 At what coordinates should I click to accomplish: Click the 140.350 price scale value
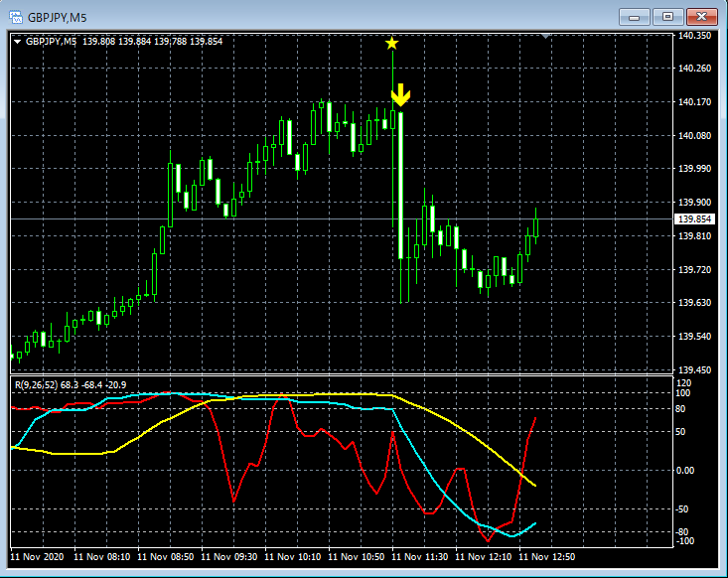point(694,36)
